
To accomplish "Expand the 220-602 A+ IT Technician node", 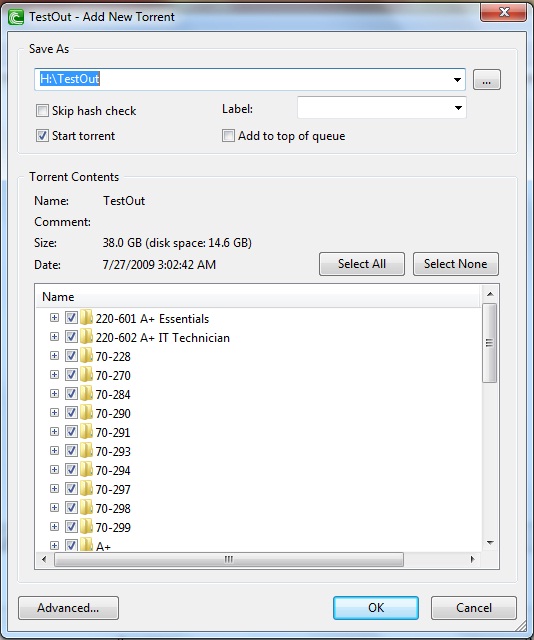I will click(54, 337).
